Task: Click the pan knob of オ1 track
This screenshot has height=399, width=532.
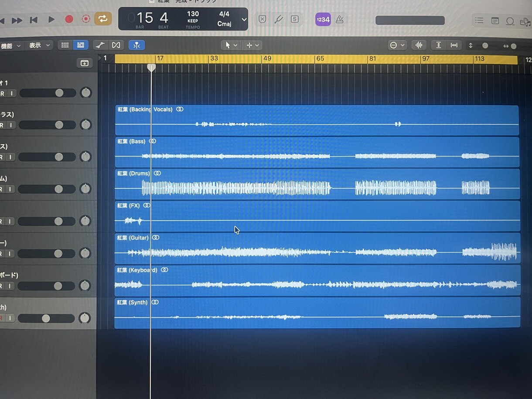Action: (x=86, y=92)
